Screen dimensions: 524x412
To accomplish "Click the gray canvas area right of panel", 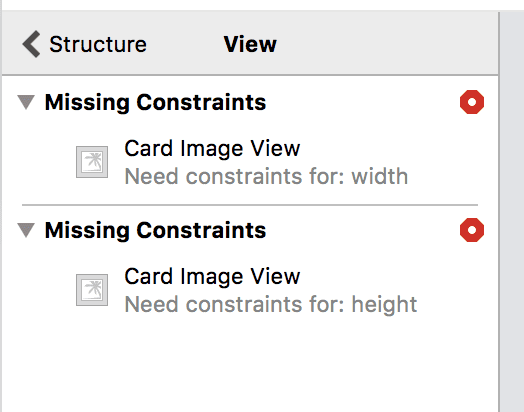I will pyautogui.click(x=512, y=212).
